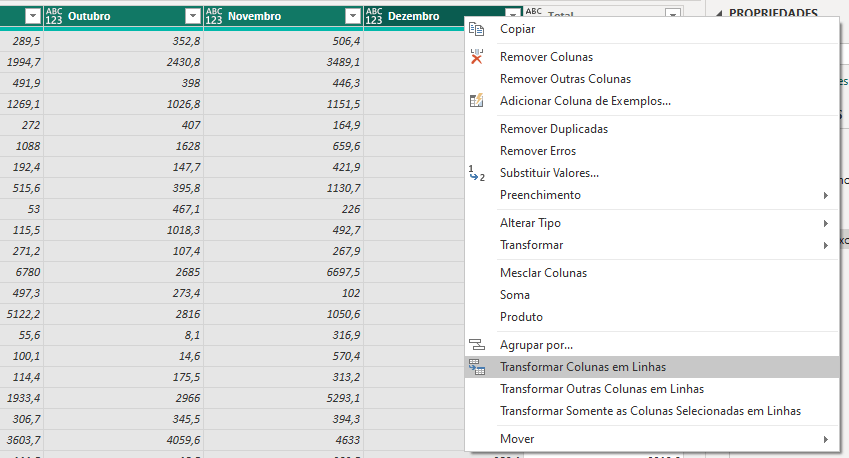Open the Novembro column filter dropdown
This screenshot has width=849, height=458.
click(x=353, y=16)
